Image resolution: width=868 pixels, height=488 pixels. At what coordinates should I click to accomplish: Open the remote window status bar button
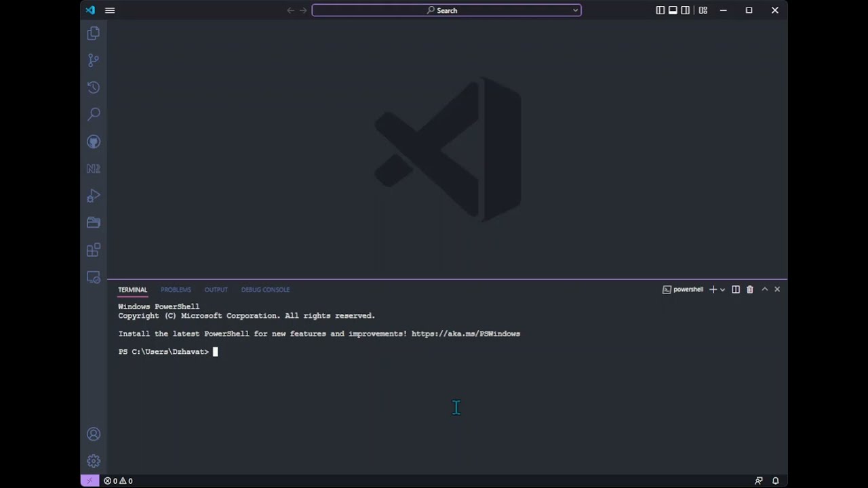(90, 481)
